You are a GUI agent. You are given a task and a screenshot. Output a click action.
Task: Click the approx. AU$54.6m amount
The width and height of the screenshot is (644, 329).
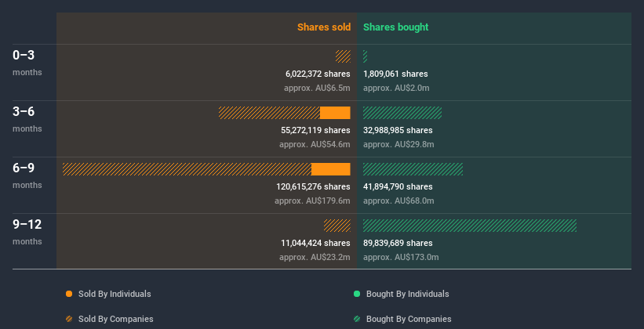coord(315,144)
